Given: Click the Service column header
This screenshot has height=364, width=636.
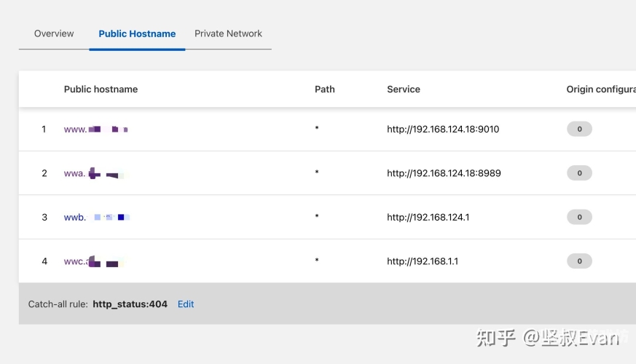Looking at the screenshot, I should click(403, 90).
